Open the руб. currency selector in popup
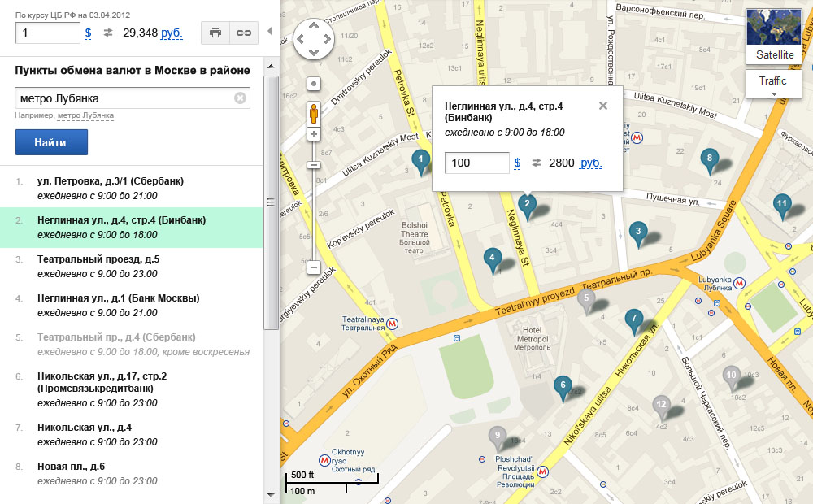 pyautogui.click(x=590, y=163)
